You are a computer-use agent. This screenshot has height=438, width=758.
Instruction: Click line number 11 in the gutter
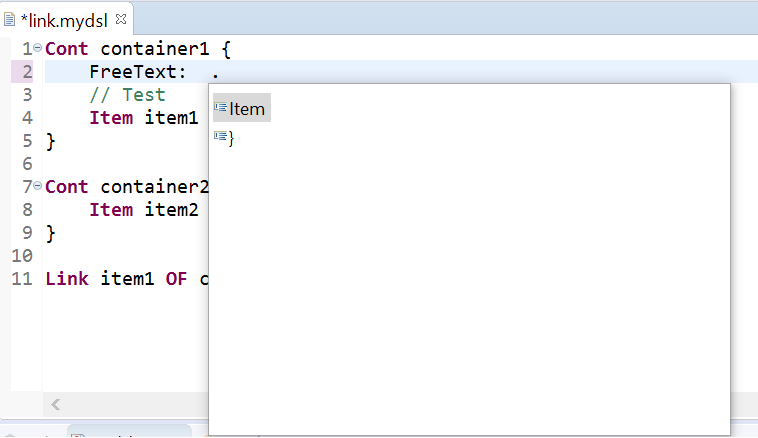(22, 278)
